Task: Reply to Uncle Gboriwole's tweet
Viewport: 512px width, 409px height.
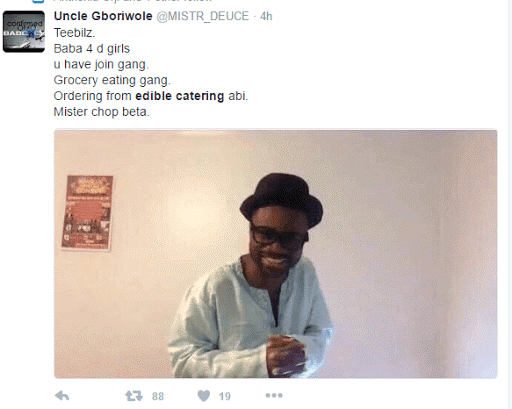Action: pyautogui.click(x=62, y=396)
